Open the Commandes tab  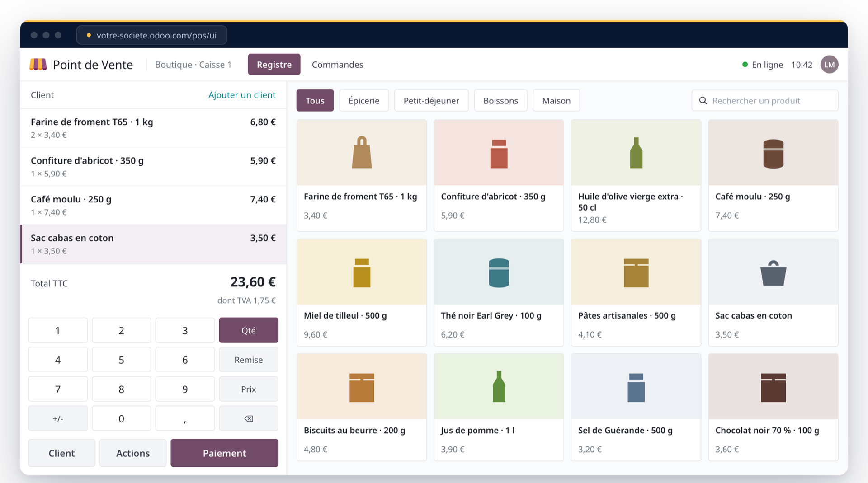click(337, 65)
